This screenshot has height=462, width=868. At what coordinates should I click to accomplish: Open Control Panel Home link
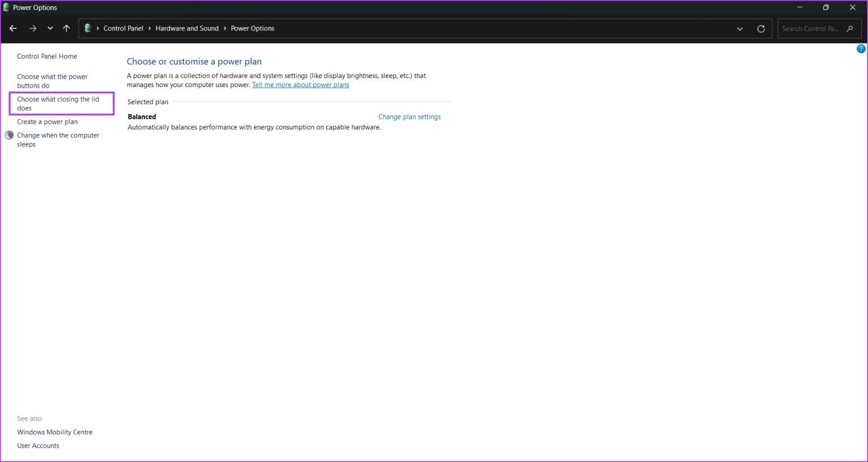point(47,57)
